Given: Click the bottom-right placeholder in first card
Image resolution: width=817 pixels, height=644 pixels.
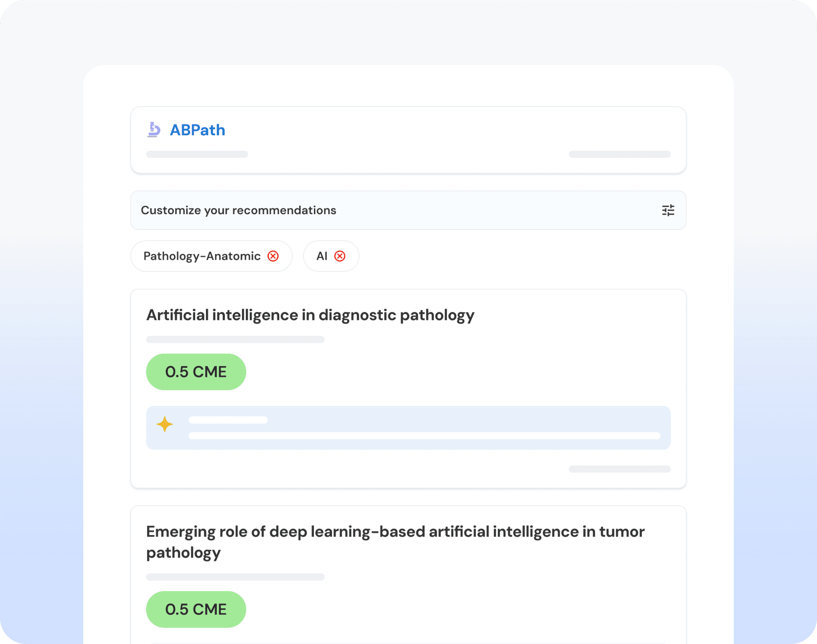Looking at the screenshot, I should pos(619,469).
